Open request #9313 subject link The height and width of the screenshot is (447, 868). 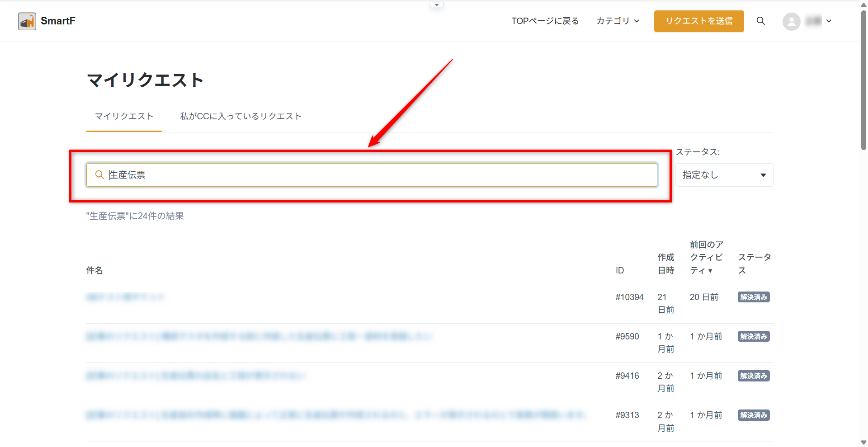(336, 415)
